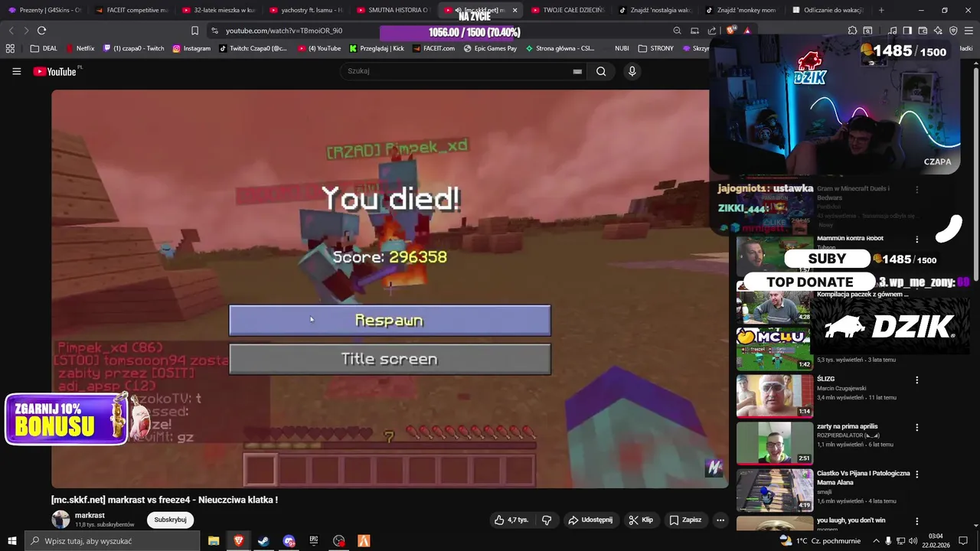Click the Respawn button in the video
980x551 pixels.
pos(390,321)
